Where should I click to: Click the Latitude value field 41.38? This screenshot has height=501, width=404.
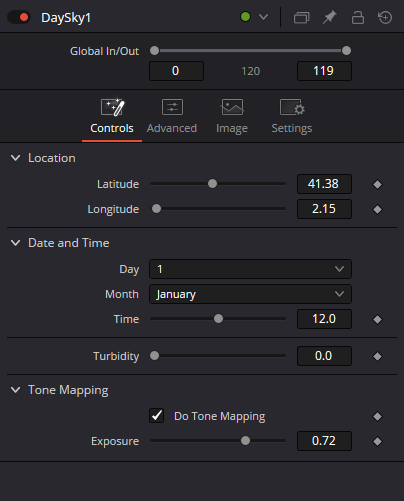[x=324, y=184]
